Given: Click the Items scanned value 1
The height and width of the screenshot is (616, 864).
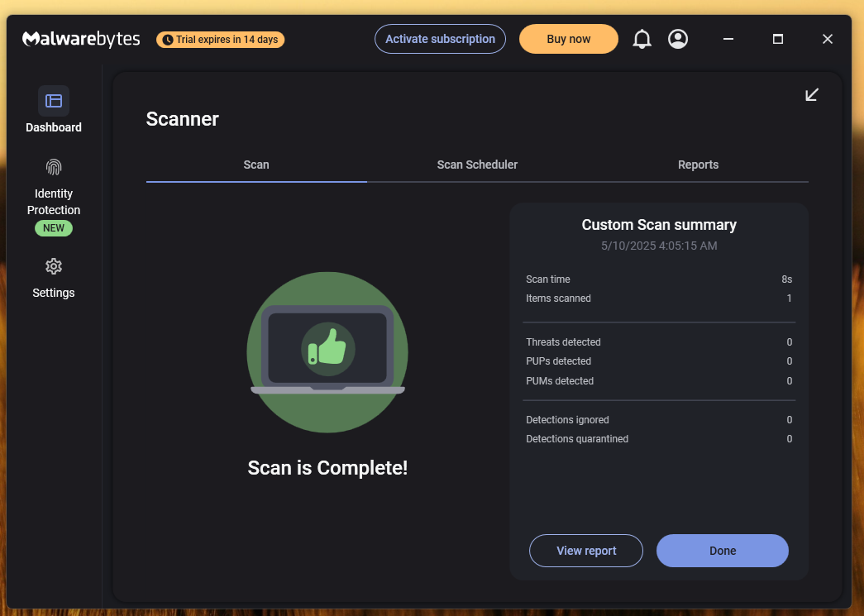Looking at the screenshot, I should pos(789,298).
